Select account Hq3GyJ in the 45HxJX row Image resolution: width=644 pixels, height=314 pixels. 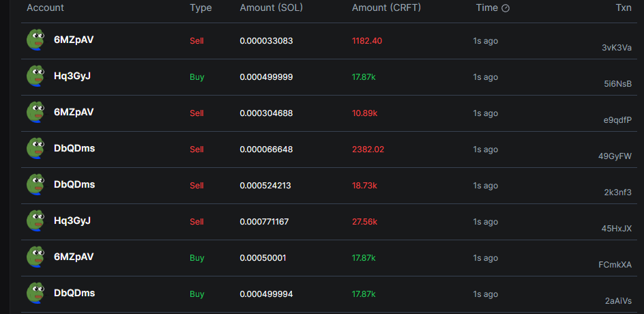[72, 221]
